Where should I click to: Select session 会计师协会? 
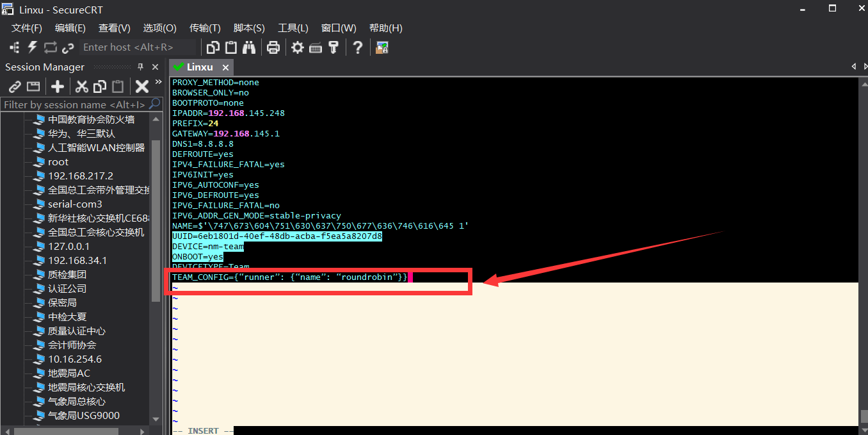pyautogui.click(x=72, y=345)
